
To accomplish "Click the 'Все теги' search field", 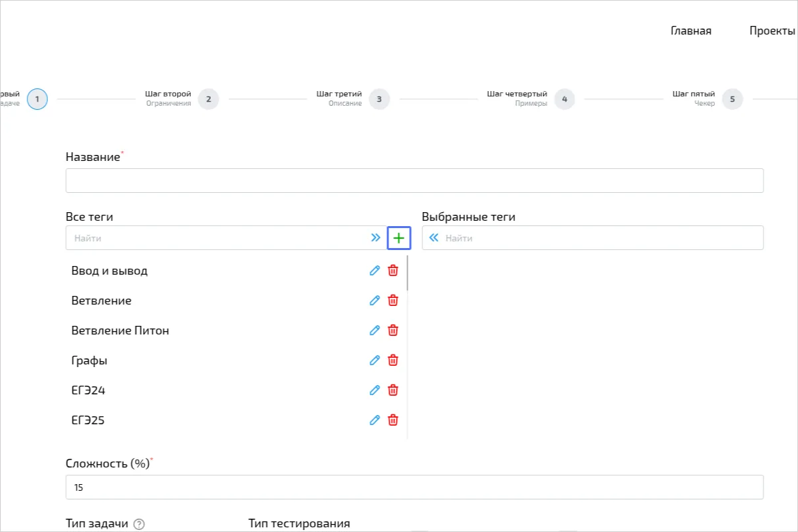I will 216,238.
